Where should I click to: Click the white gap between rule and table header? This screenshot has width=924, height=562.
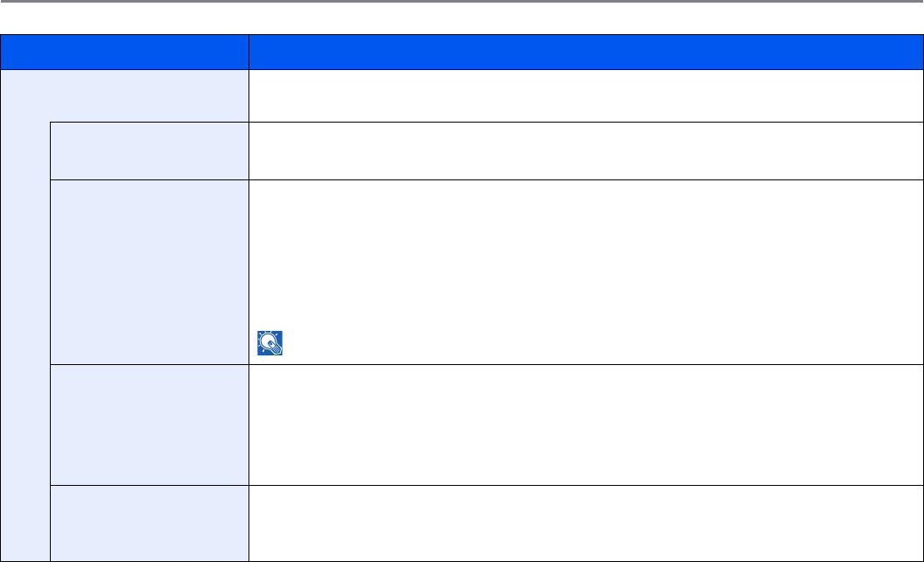[x=462, y=19]
